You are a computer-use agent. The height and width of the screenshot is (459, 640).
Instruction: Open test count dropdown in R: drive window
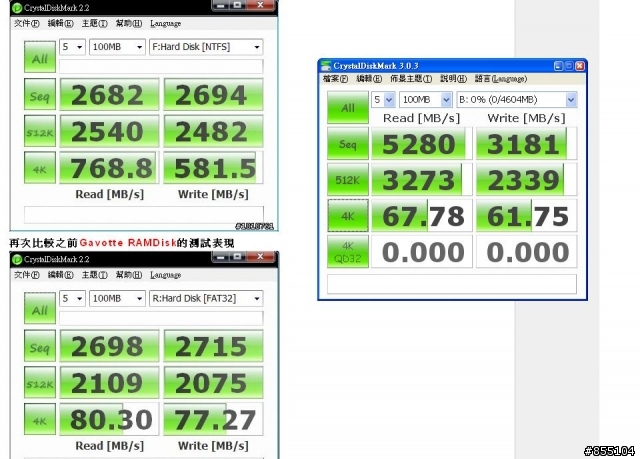tap(72, 298)
